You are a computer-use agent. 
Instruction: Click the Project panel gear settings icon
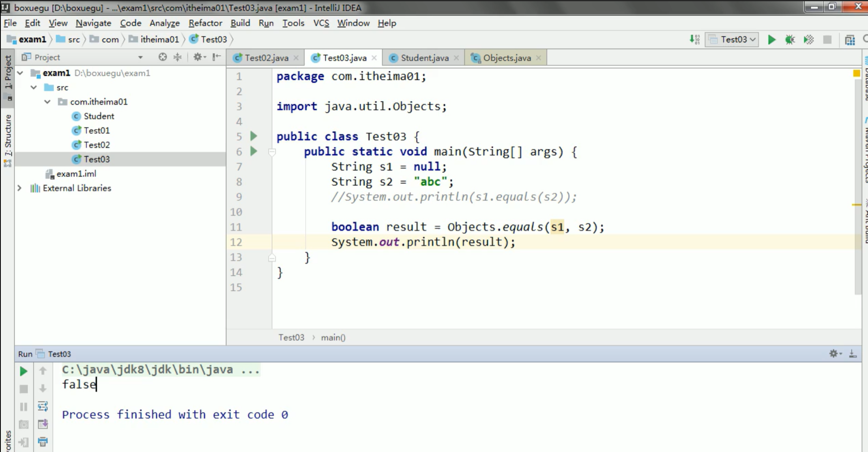[x=198, y=57]
